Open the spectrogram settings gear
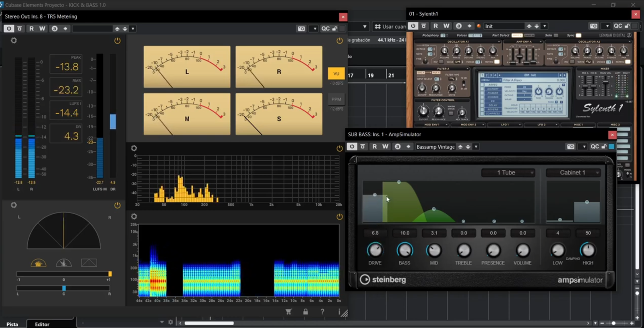 pyautogui.click(x=134, y=217)
